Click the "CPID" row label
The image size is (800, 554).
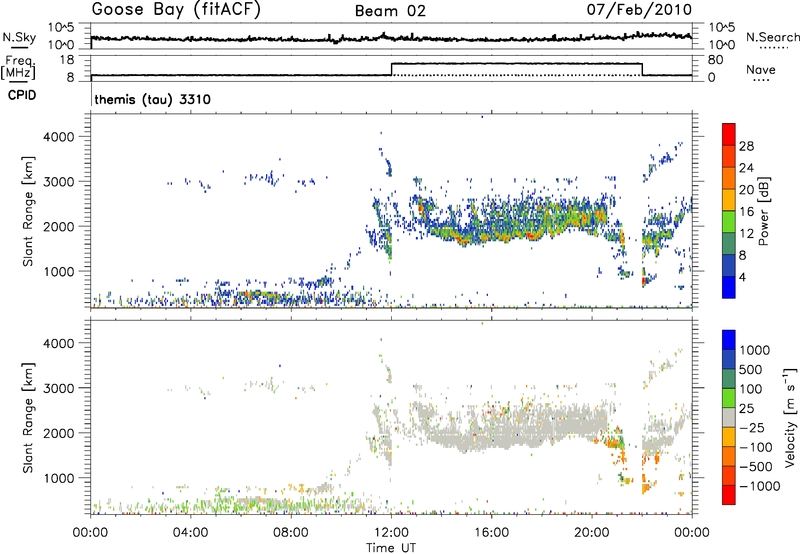tap(22, 95)
